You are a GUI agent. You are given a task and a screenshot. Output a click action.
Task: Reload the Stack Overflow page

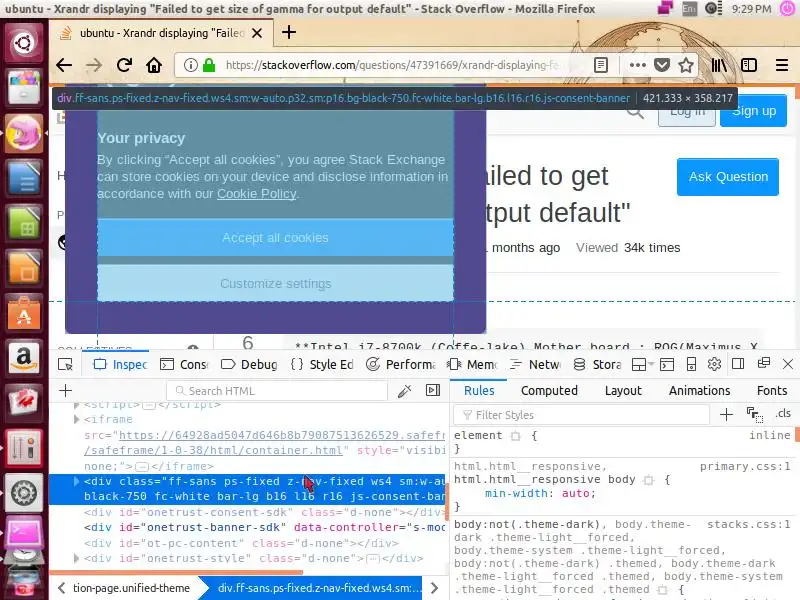(124, 65)
